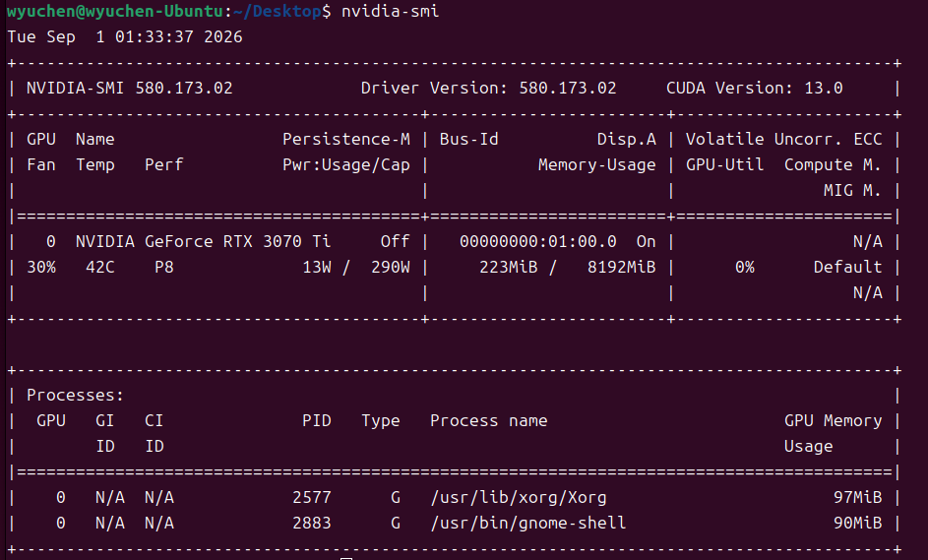The height and width of the screenshot is (560, 928).
Task: Click the nvidia-smi command text
Action: [x=390, y=11]
